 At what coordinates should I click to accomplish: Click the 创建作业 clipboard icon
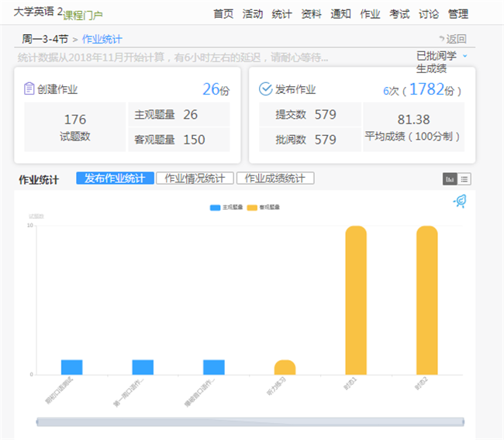pyautogui.click(x=29, y=88)
